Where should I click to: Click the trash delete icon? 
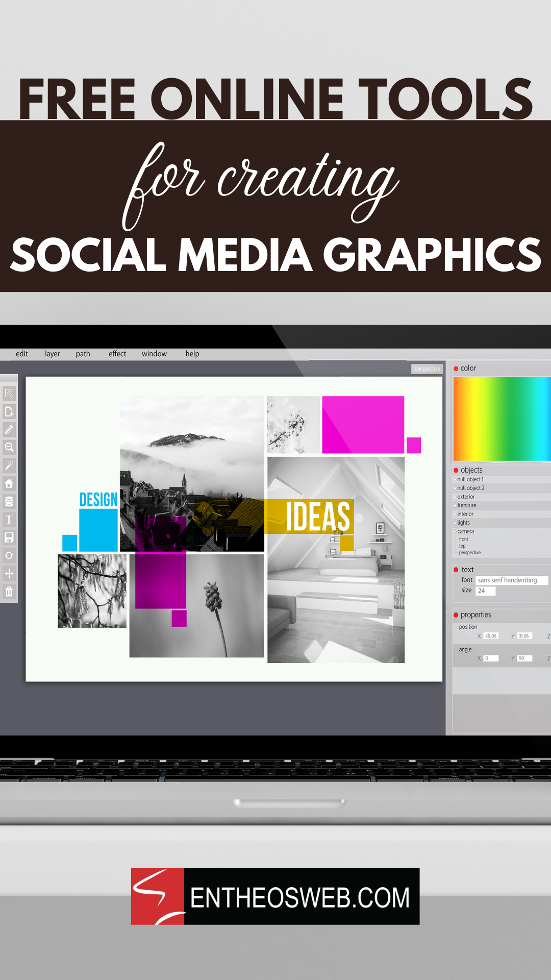[9, 592]
